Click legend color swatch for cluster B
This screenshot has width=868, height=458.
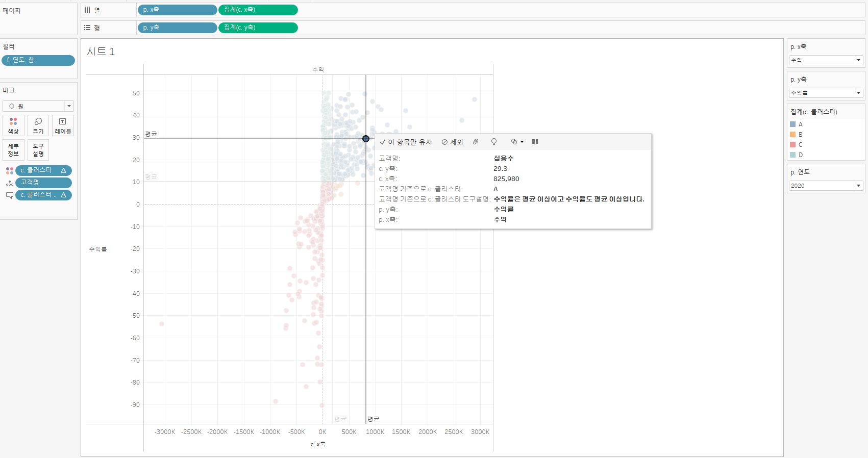point(793,135)
